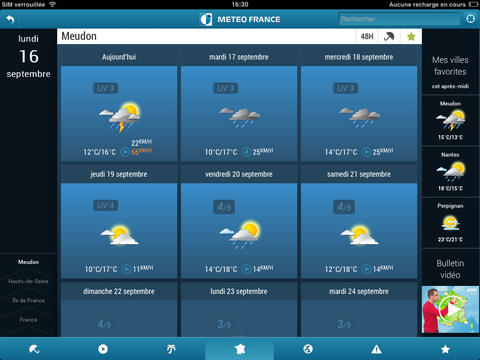Select the Meudon favorite city tile

click(450, 121)
